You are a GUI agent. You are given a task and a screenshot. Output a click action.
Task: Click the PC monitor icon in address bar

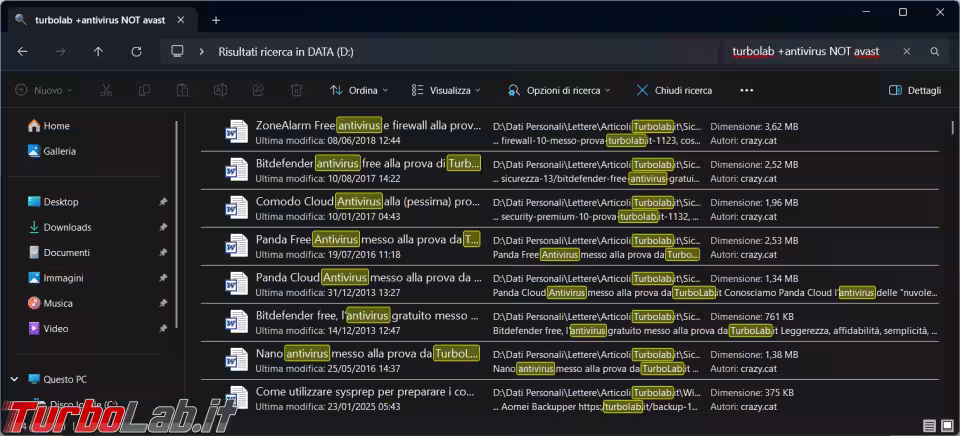click(178, 51)
